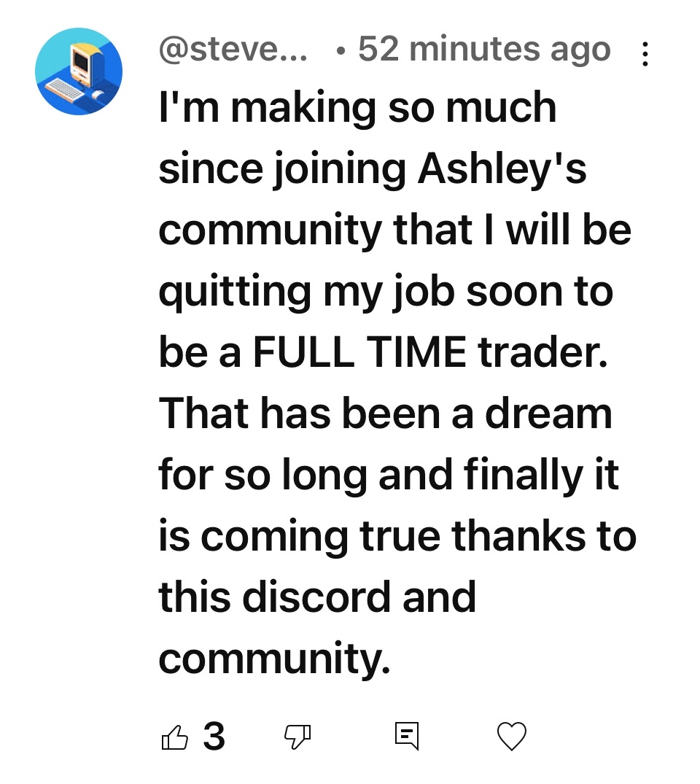Click the like count number 3

214,737
